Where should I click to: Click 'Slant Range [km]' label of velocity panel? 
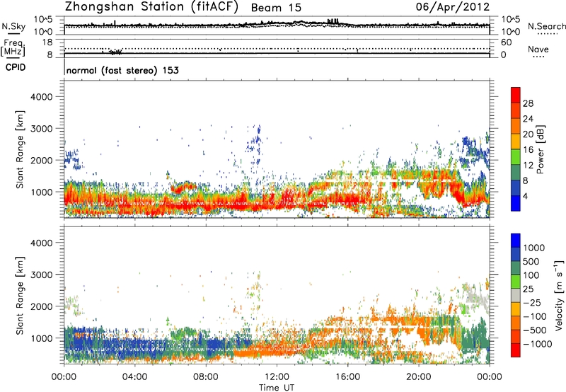[20, 296]
